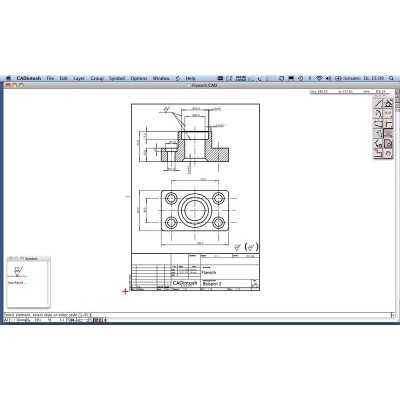Viewport: 400px width, 400px height.
Task: Click the coordinate readout bar at the top right
Action: (x=350, y=91)
